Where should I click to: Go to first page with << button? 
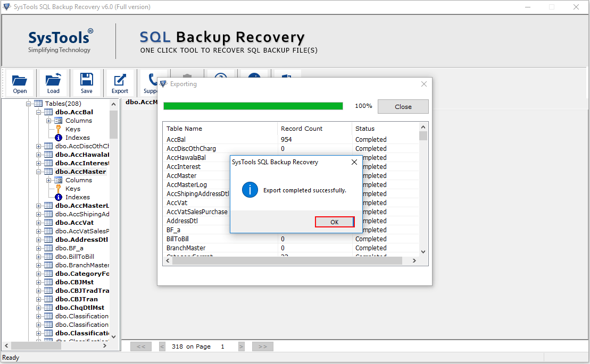click(141, 346)
